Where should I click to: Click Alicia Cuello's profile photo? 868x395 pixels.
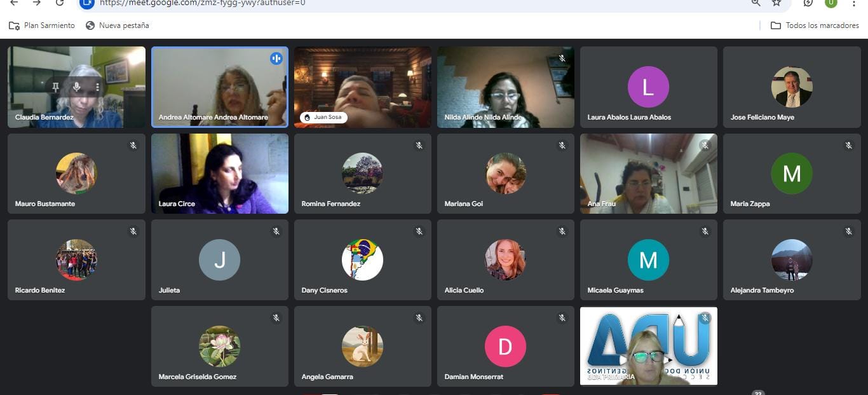click(505, 260)
